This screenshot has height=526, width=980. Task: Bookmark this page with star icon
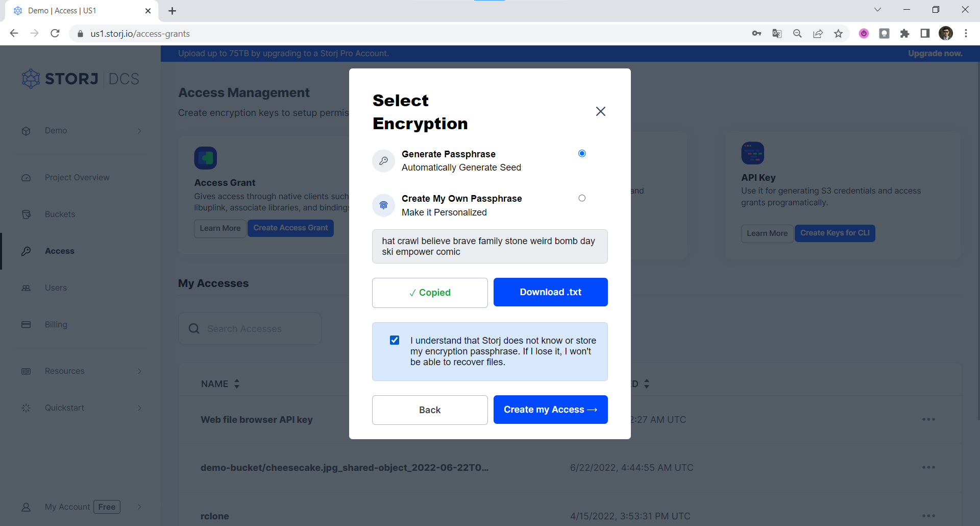click(x=838, y=34)
